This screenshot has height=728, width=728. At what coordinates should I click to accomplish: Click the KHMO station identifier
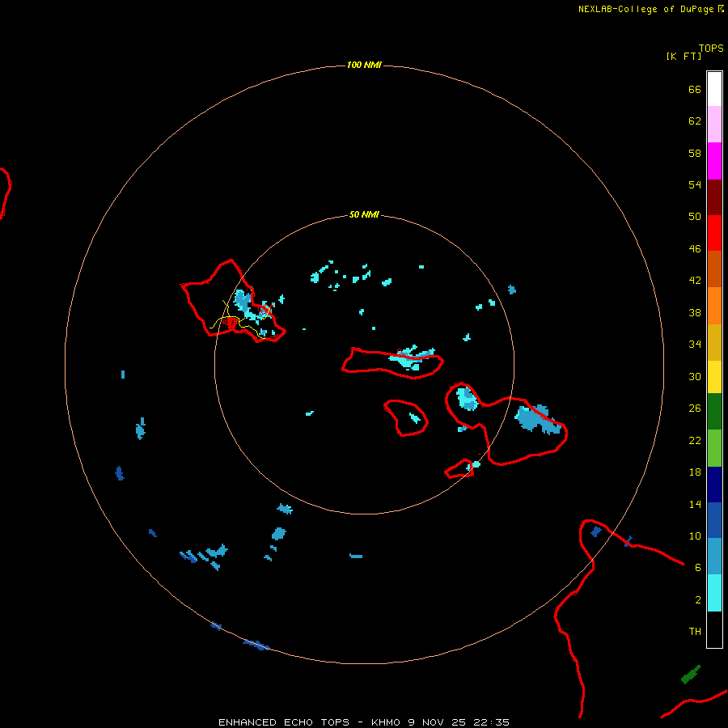pos(385,722)
